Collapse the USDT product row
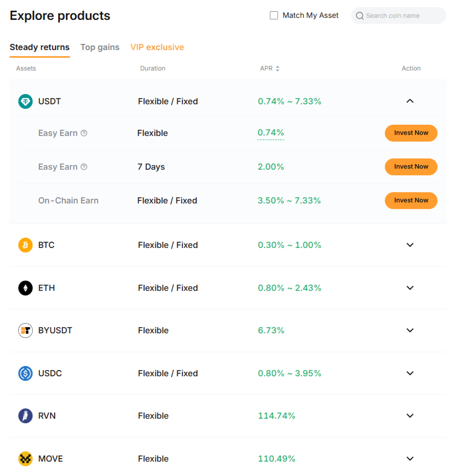457x476 pixels. click(410, 101)
